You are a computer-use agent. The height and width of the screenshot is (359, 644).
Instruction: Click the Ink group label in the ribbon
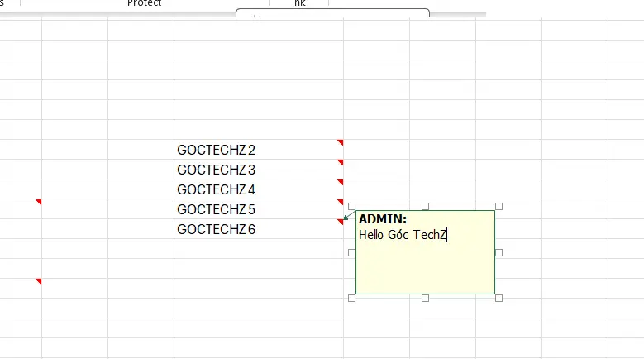(298, 3)
